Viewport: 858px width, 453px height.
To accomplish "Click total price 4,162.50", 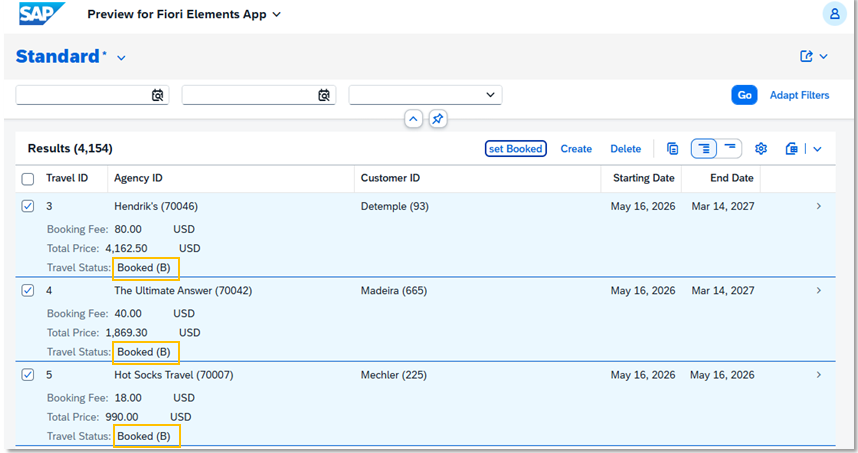I will (x=126, y=248).
